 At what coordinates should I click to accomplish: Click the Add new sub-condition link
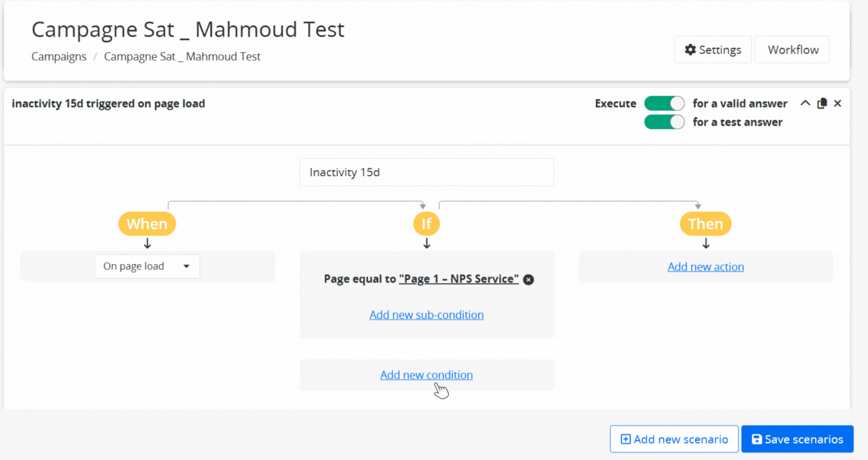point(426,315)
